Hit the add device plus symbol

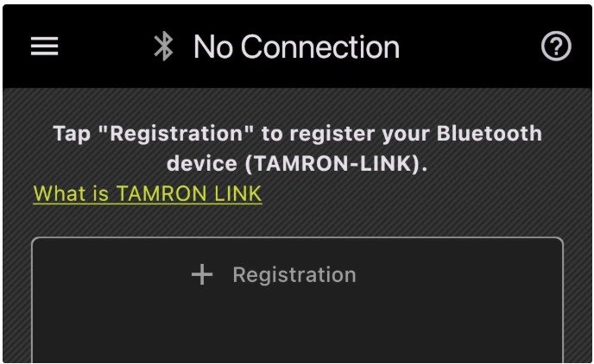[201, 275]
